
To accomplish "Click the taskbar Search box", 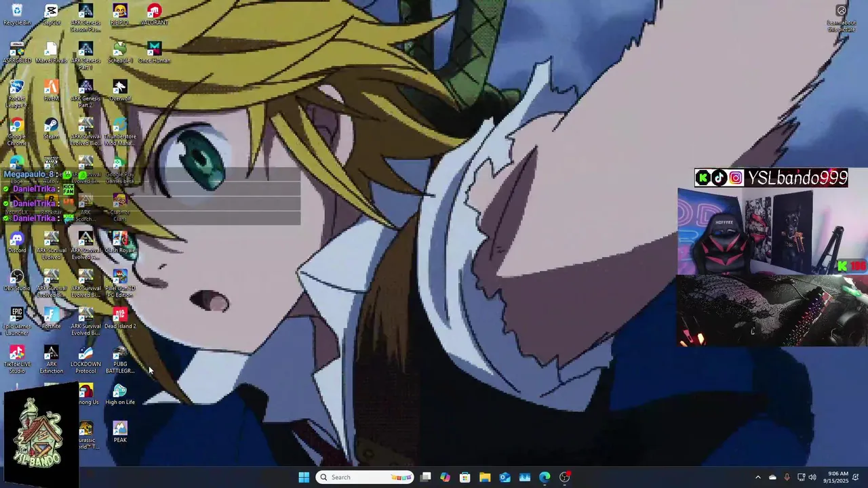I will [x=366, y=477].
